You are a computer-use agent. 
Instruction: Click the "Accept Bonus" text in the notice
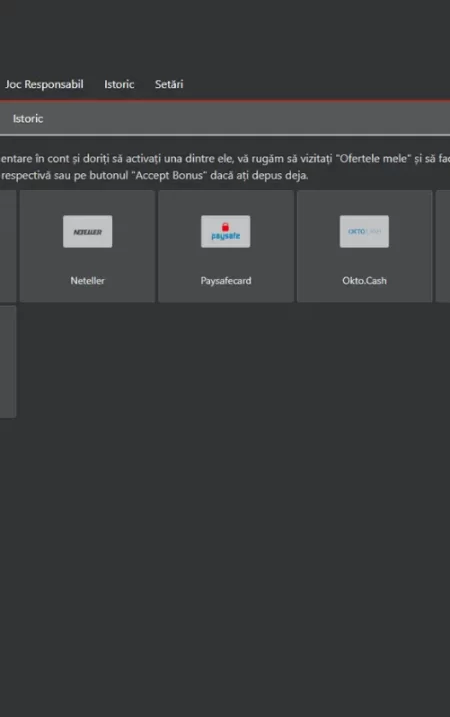pos(168,176)
